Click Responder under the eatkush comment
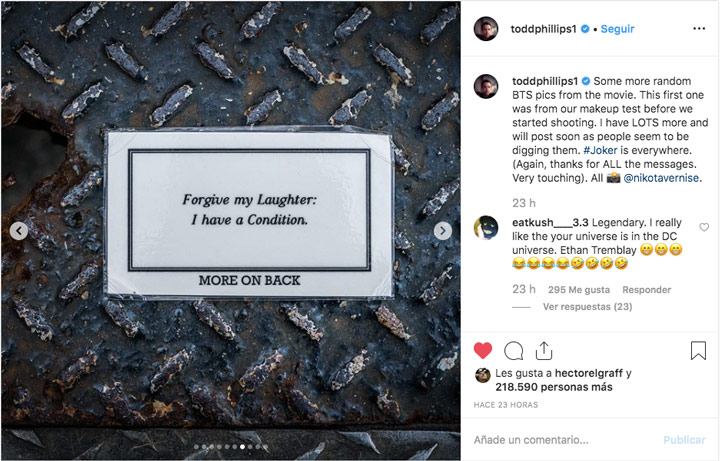Image resolution: width=720 pixels, height=461 pixels. [x=647, y=290]
